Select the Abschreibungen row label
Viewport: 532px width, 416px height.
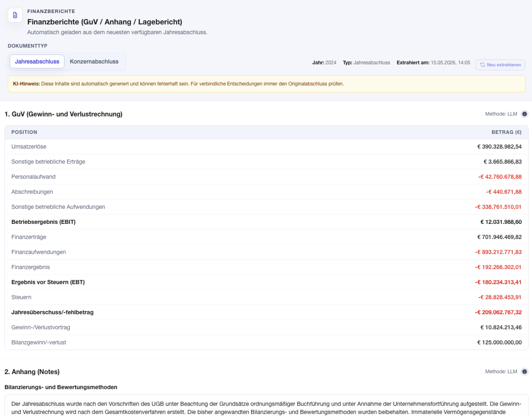point(32,192)
